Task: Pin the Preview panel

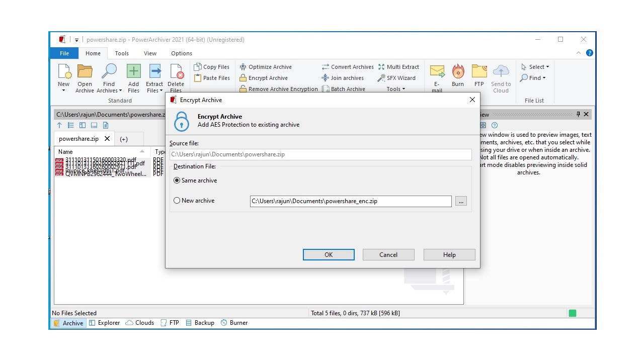Action: point(578,114)
